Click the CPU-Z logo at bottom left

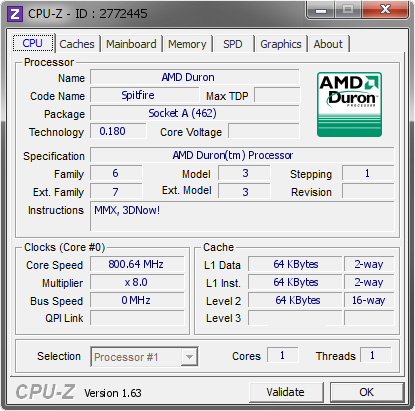(x=45, y=392)
